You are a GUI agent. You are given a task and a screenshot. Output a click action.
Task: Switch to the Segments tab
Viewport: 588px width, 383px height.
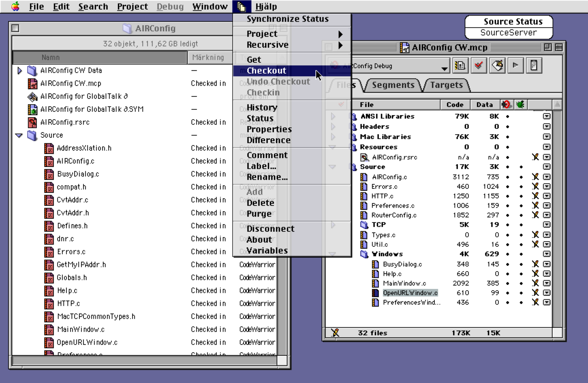pyautogui.click(x=393, y=85)
